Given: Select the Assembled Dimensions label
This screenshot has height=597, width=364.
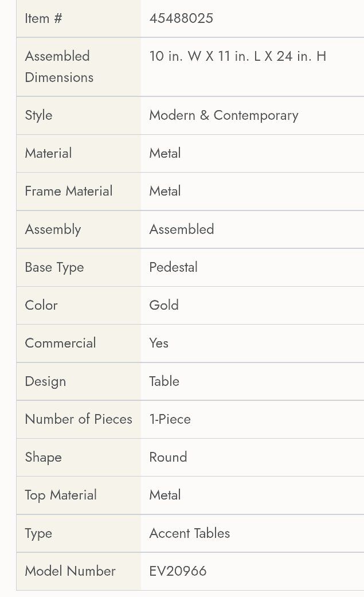Looking at the screenshot, I should [x=59, y=67].
